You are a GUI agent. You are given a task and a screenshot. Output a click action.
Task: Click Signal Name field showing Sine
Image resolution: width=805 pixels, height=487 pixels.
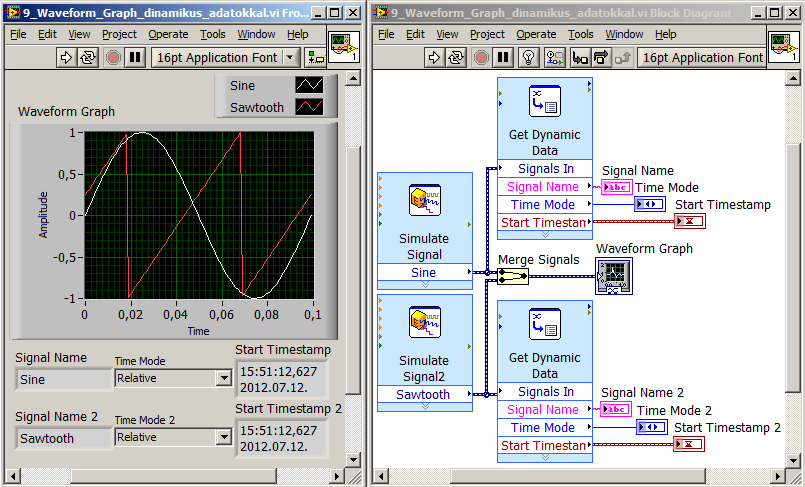pyautogui.click(x=64, y=380)
